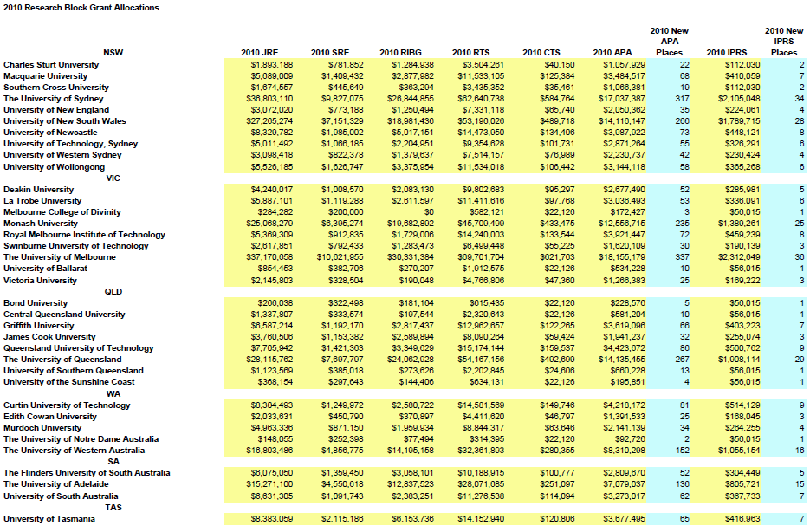Select the 'Southern Cross University' row label
The width and height of the screenshot is (810, 532).
pos(55,88)
